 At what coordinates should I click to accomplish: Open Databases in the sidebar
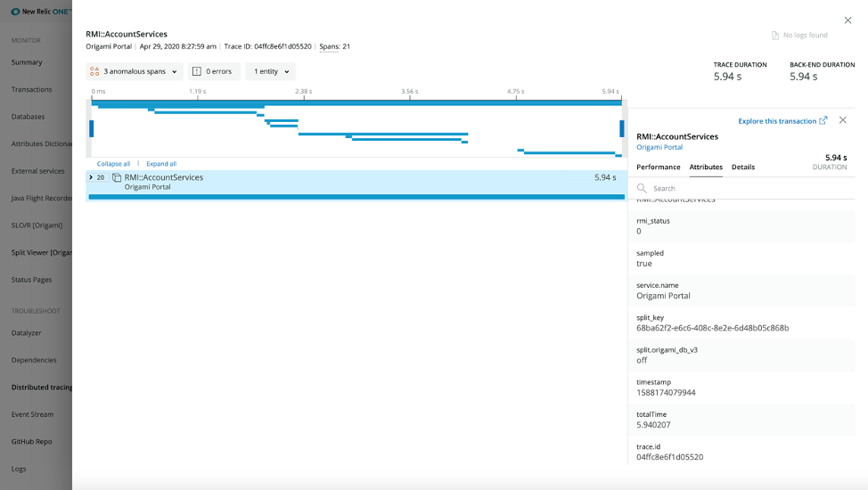pyautogui.click(x=28, y=117)
